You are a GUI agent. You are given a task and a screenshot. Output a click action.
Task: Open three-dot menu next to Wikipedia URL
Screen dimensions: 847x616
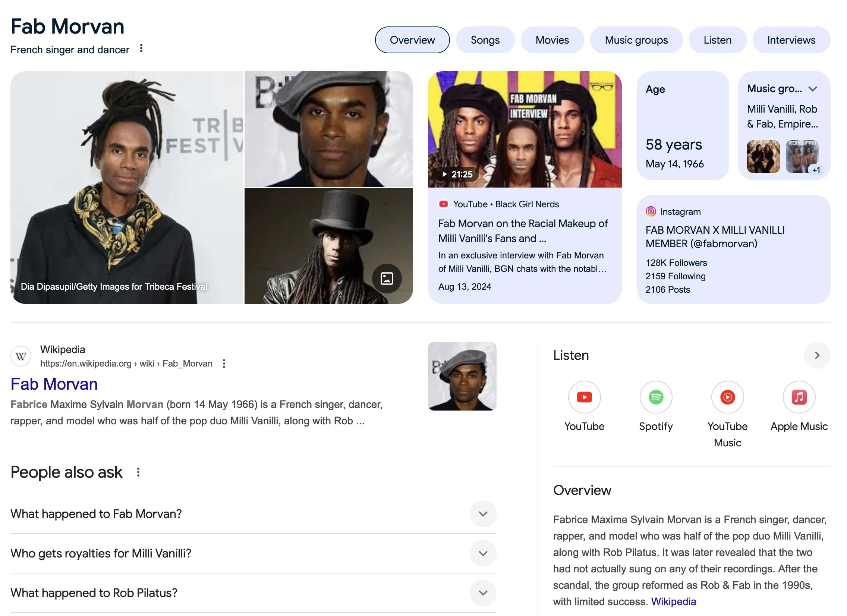[224, 364]
